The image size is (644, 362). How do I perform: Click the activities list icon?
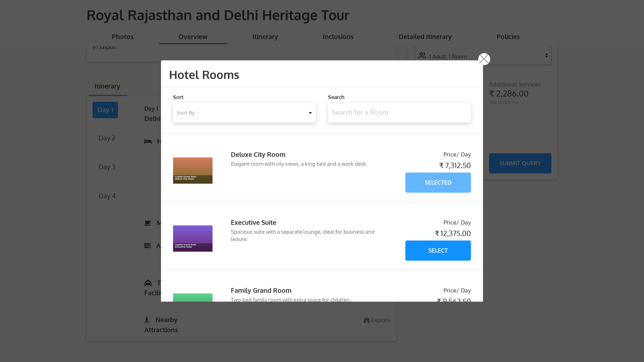[x=148, y=246]
